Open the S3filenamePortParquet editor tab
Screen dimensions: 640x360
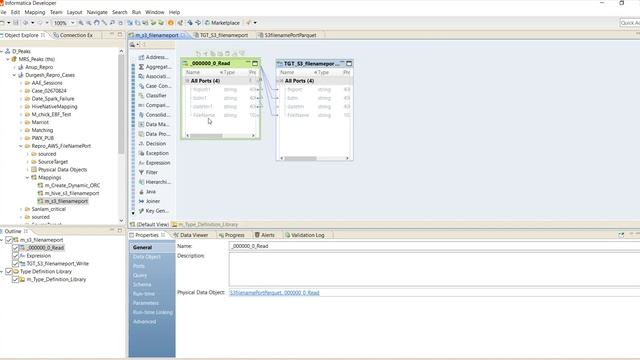pyautogui.click(x=287, y=35)
